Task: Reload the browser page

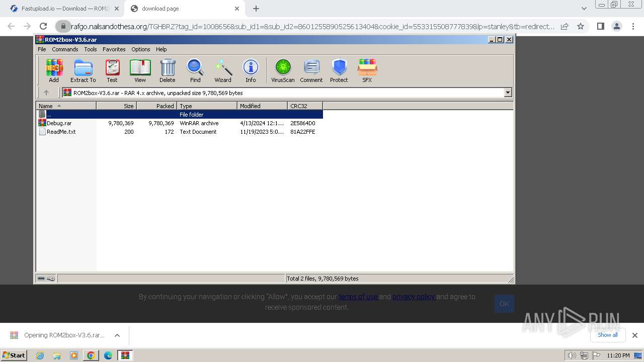Action: pyautogui.click(x=43, y=26)
